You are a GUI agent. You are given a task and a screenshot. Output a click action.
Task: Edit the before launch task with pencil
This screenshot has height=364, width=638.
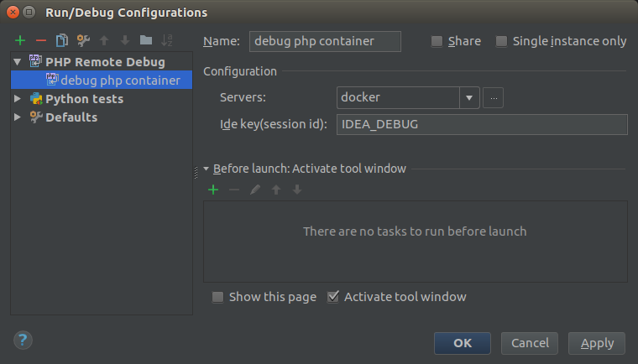click(x=255, y=190)
